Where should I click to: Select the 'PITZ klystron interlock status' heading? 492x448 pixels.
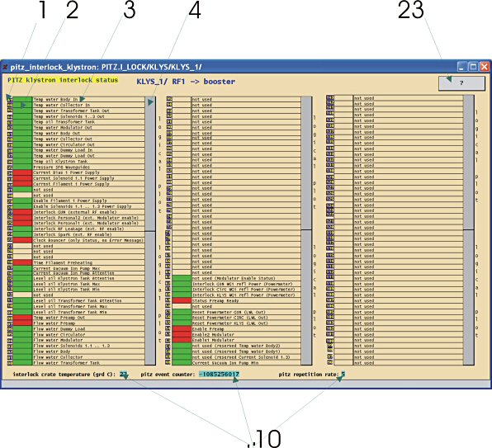point(63,80)
